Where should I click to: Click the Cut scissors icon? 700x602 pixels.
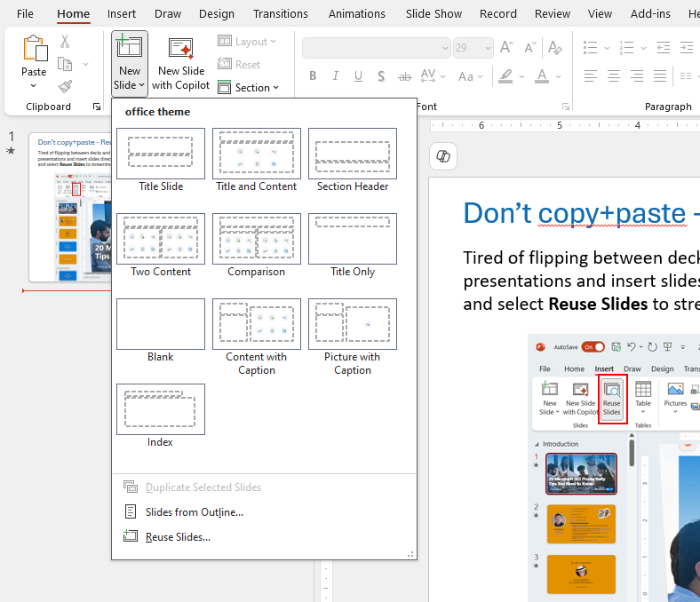coord(65,41)
